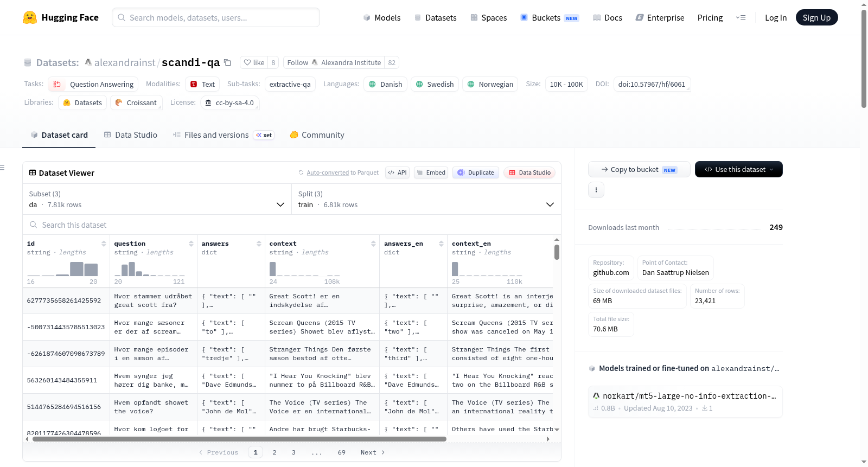This screenshot has width=868, height=467.
Task: Select the Question Answering task tag
Action: 93,84
